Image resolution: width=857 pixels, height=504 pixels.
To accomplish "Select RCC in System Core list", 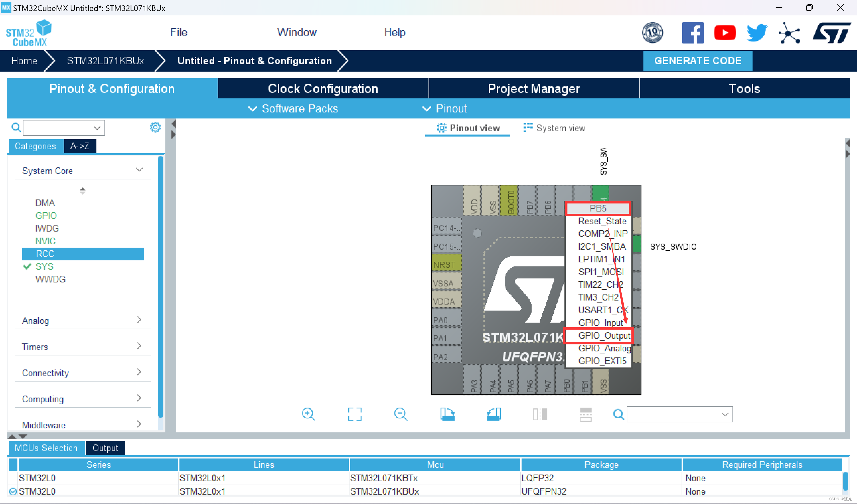I will (x=83, y=254).
